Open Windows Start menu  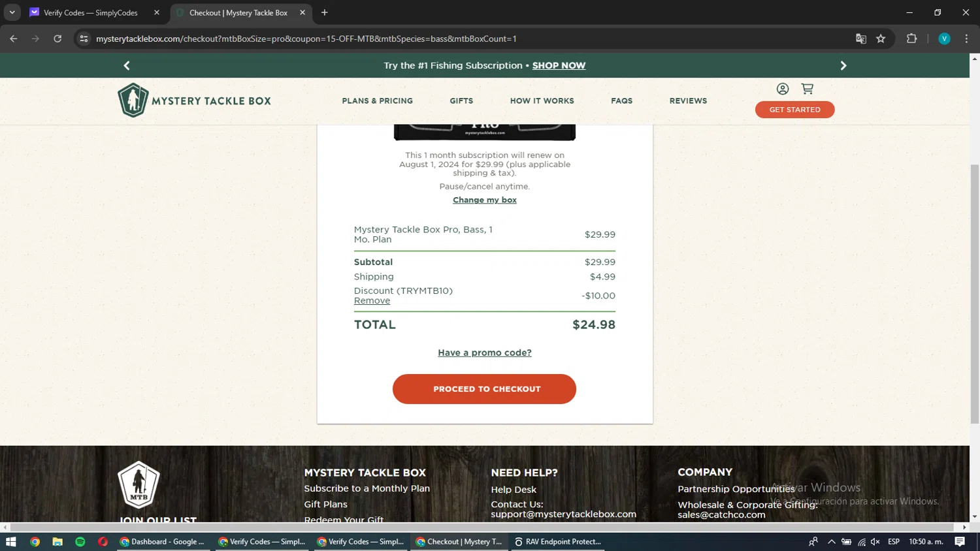point(11,542)
